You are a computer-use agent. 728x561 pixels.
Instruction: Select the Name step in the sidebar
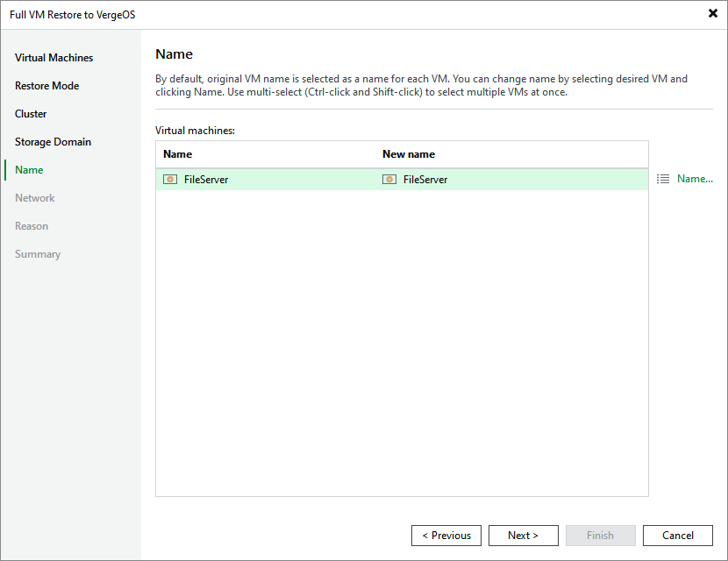coord(29,170)
